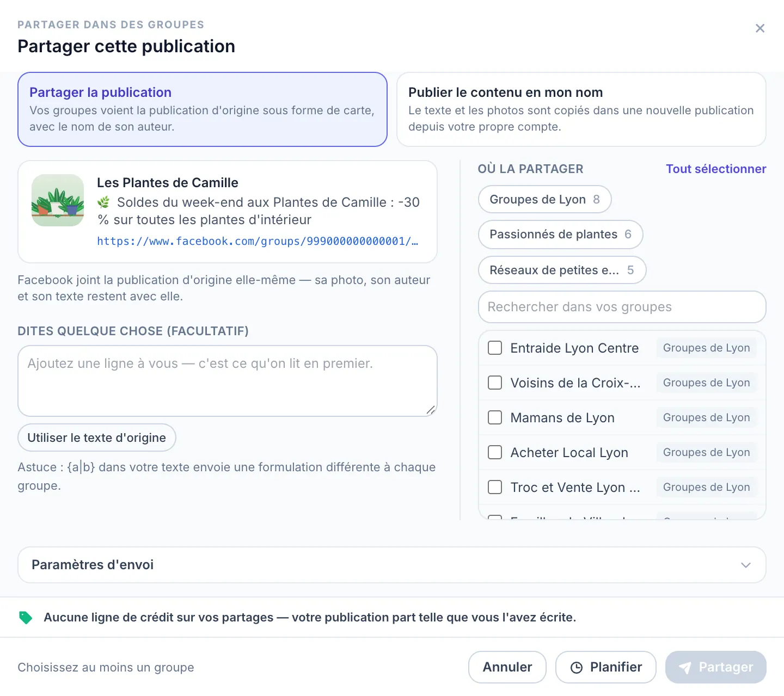Image resolution: width=784 pixels, height=696 pixels.
Task: Click the clock icon in Planifier button
Action: pyautogui.click(x=577, y=667)
